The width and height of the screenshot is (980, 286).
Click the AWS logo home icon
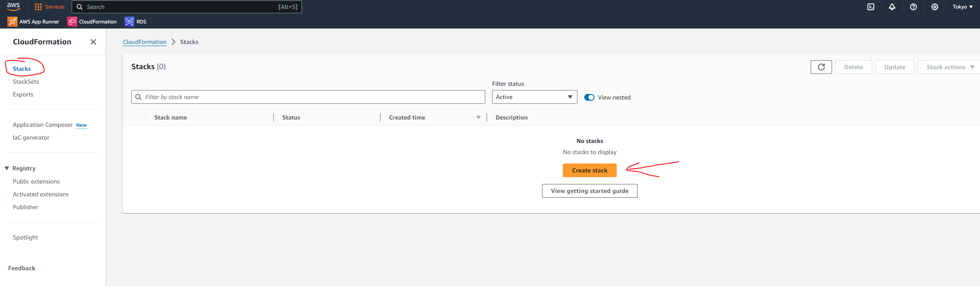click(x=13, y=6)
